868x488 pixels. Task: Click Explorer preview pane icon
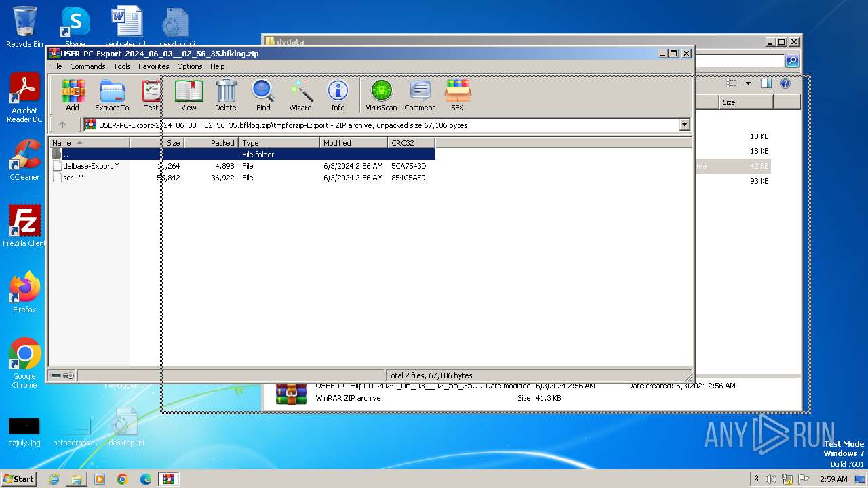pyautogui.click(x=766, y=83)
